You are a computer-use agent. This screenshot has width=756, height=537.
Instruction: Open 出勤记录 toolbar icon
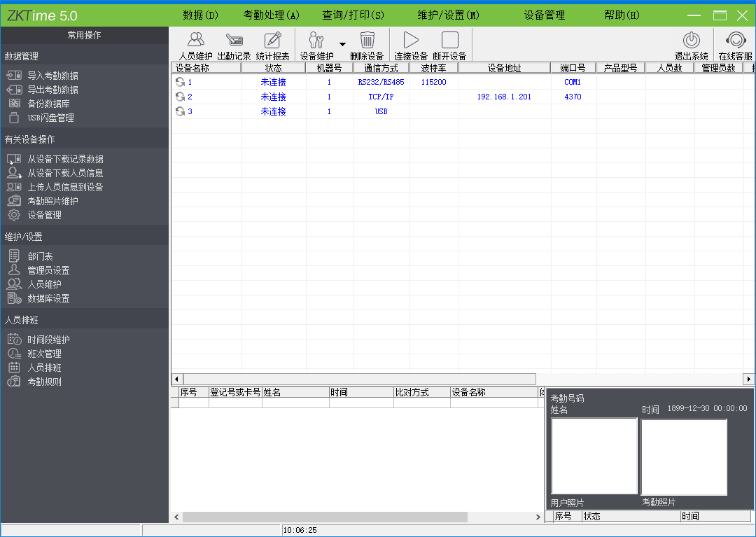234,41
